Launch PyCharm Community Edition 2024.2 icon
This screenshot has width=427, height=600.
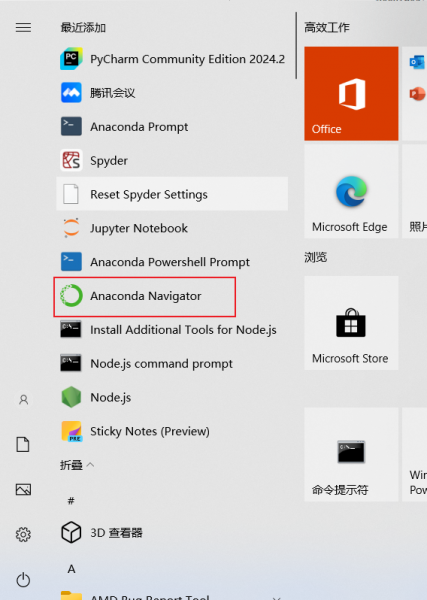pyautogui.click(x=71, y=59)
